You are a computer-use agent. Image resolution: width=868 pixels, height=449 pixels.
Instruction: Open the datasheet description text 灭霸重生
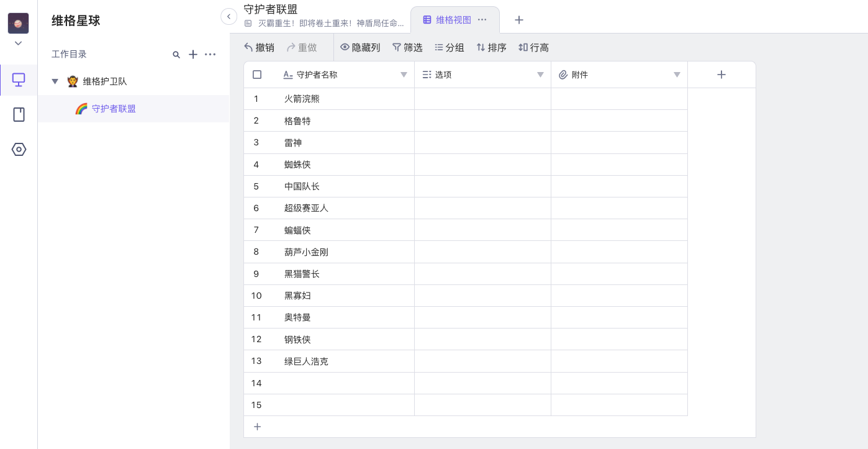point(331,23)
